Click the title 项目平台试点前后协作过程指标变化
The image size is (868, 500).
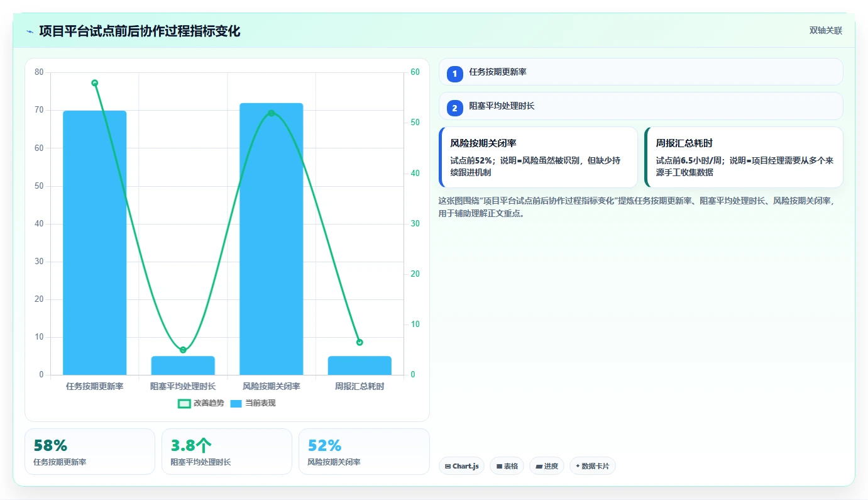(x=140, y=31)
